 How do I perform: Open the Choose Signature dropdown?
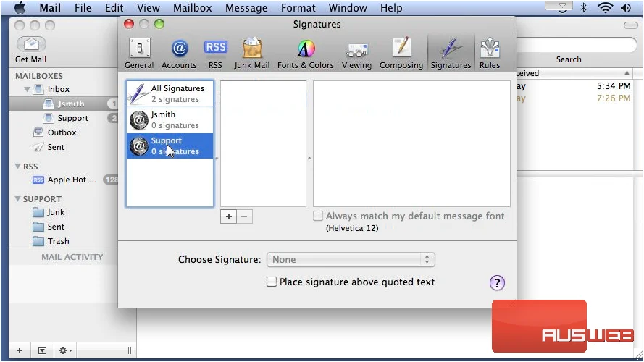point(351,259)
